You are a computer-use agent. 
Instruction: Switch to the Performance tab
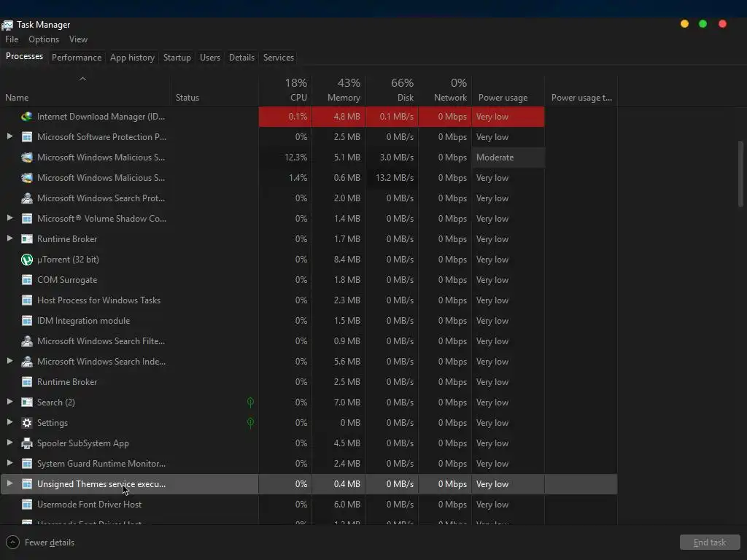(77, 58)
